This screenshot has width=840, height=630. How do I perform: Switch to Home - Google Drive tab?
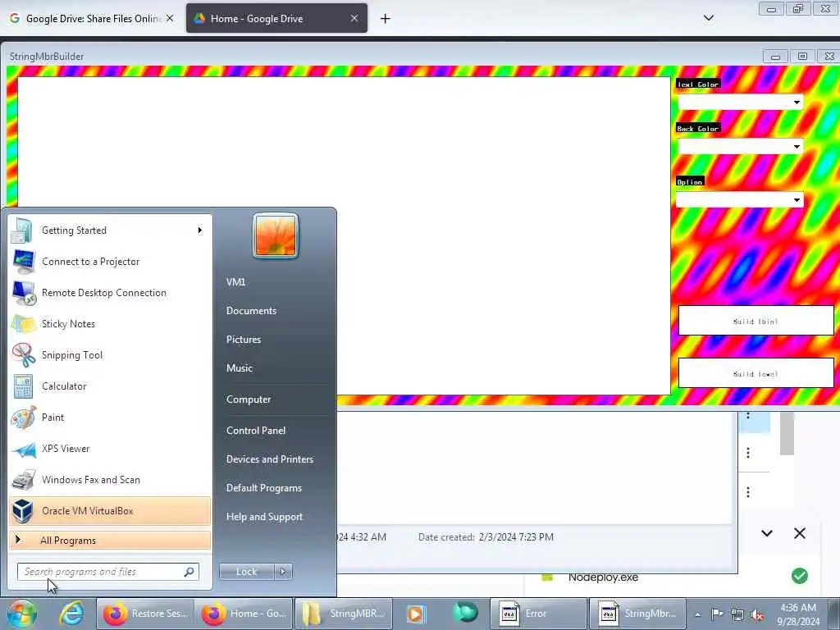click(x=276, y=18)
